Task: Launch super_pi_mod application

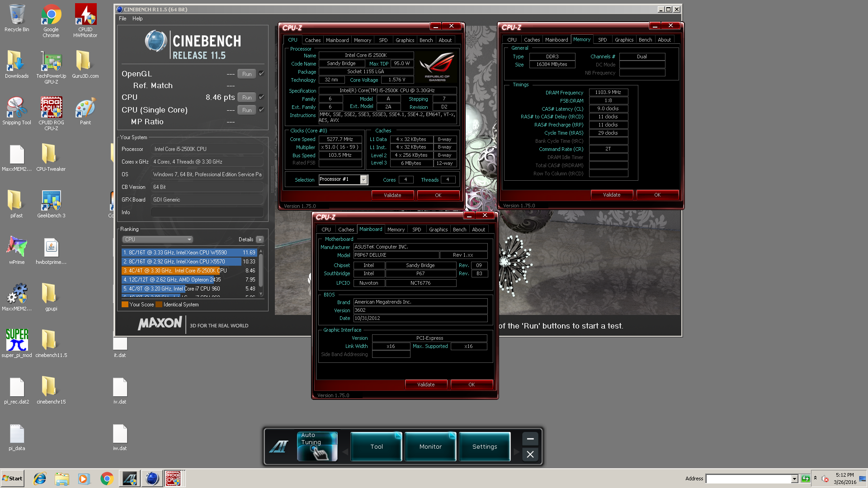Action: [17, 344]
